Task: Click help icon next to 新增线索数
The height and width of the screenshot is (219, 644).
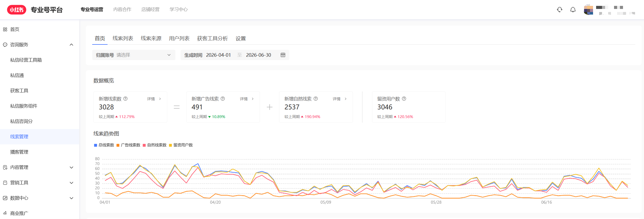Action: (125, 99)
